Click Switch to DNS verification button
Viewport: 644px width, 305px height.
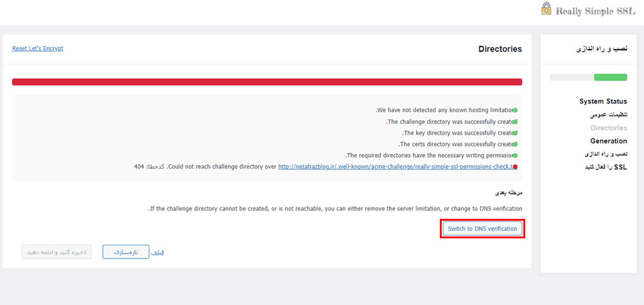coord(482,229)
